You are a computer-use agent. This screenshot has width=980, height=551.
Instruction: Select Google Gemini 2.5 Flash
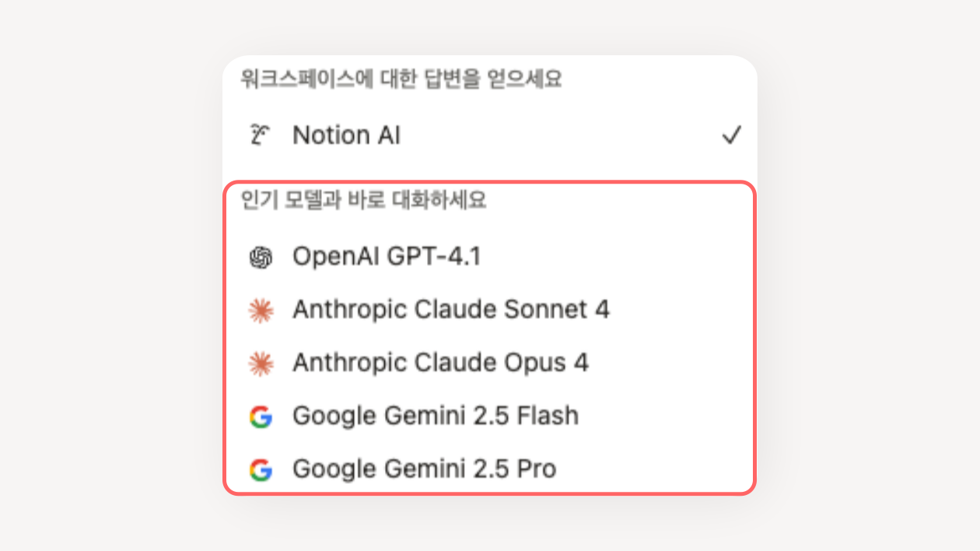click(x=490, y=416)
